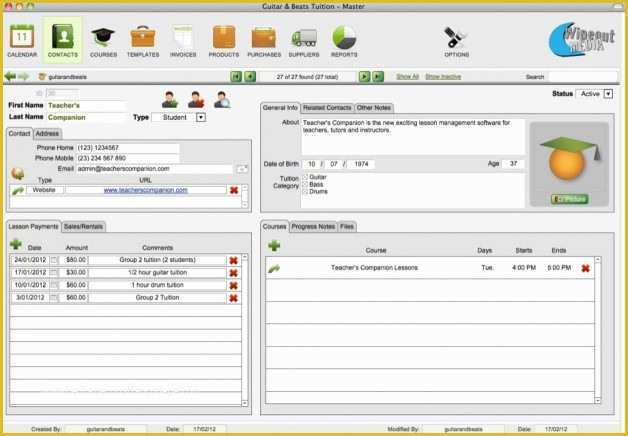Jump to the last record

click(378, 76)
